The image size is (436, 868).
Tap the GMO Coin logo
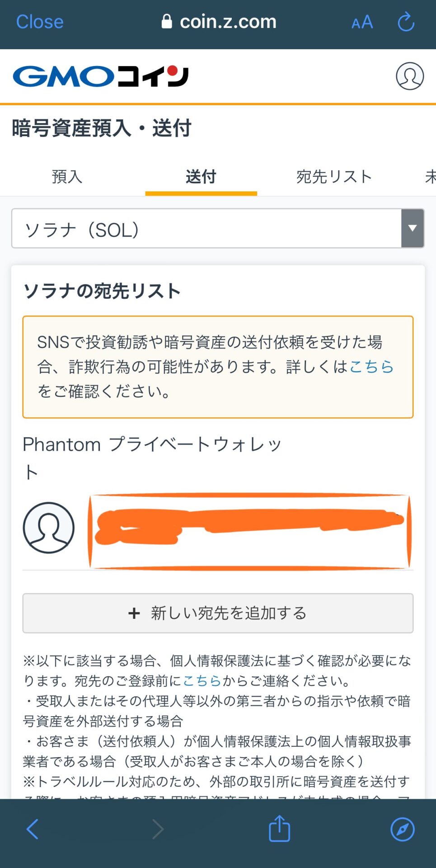(99, 75)
